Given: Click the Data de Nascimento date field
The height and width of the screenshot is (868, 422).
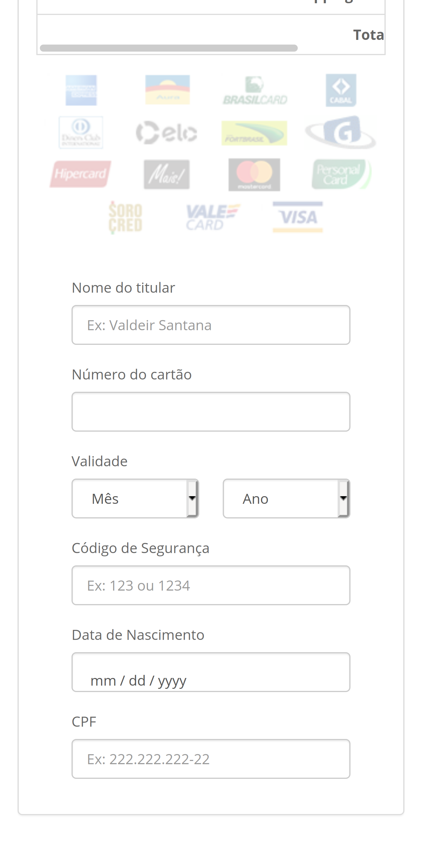Looking at the screenshot, I should tap(211, 672).
